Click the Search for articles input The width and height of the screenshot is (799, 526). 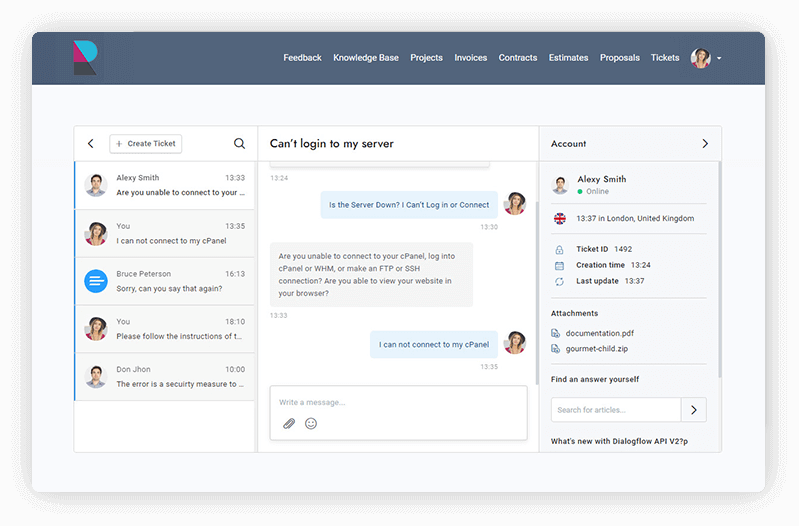[615, 410]
